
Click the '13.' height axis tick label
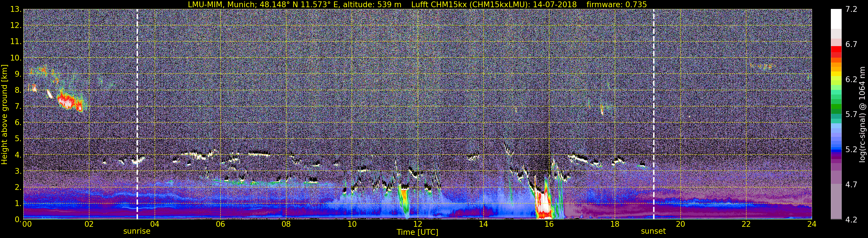[x=16, y=10]
